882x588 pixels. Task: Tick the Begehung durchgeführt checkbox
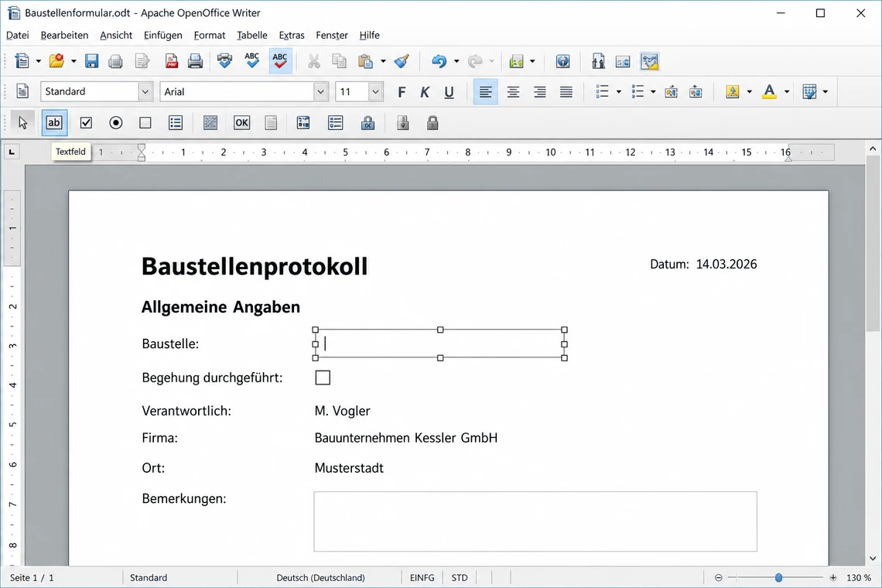point(323,378)
